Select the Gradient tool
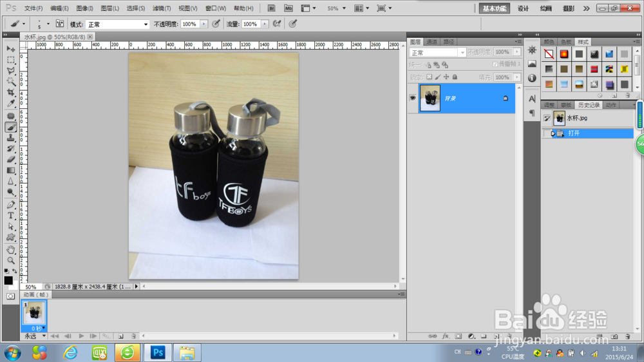The image size is (644, 362). [11, 171]
